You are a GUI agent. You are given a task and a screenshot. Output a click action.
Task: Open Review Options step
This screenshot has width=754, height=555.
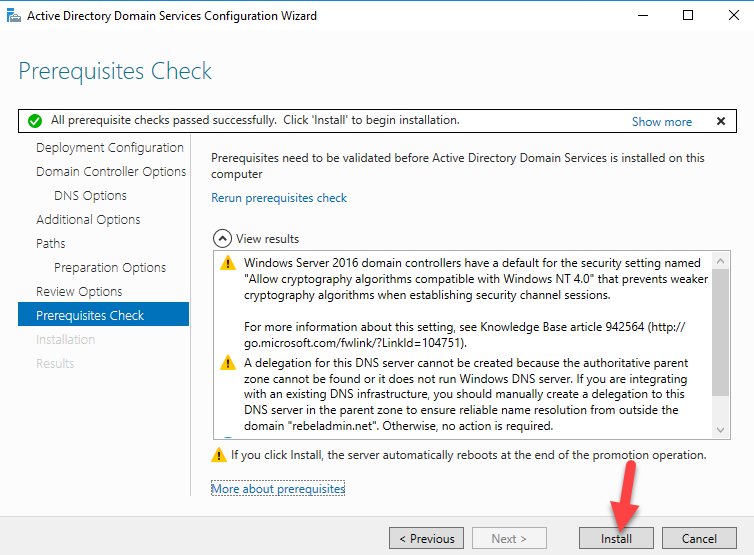(79, 291)
